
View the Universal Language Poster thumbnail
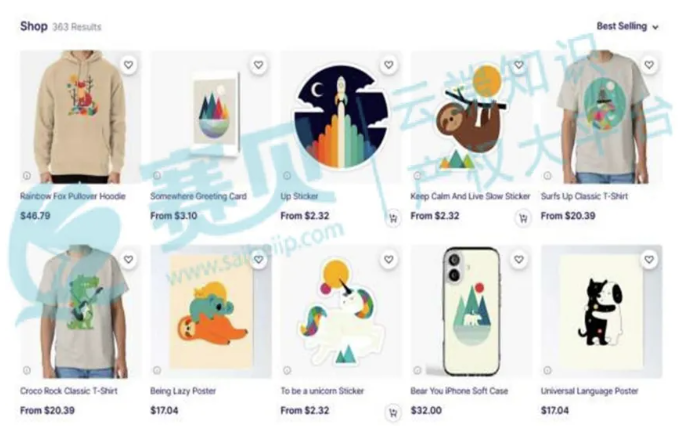[601, 312]
